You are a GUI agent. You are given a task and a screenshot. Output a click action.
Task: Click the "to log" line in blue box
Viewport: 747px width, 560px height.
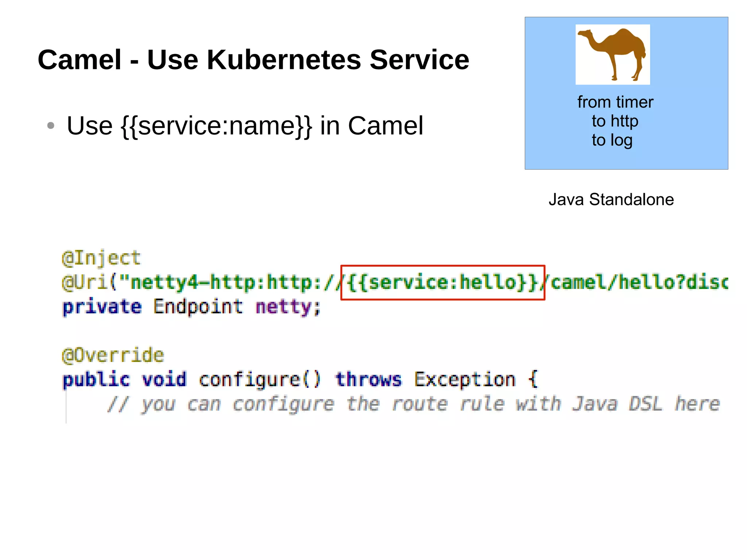click(x=612, y=140)
